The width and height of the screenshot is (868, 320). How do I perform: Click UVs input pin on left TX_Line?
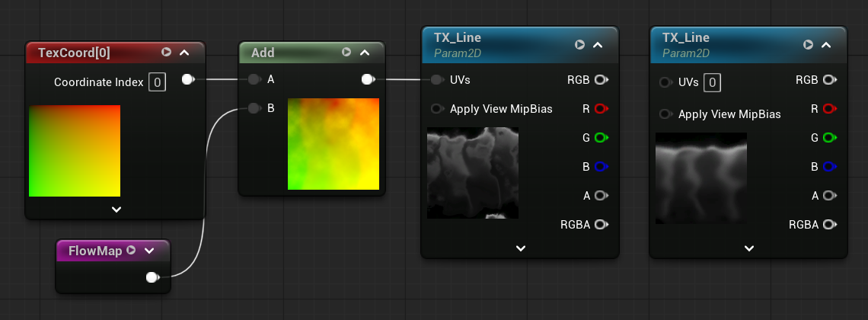click(436, 80)
